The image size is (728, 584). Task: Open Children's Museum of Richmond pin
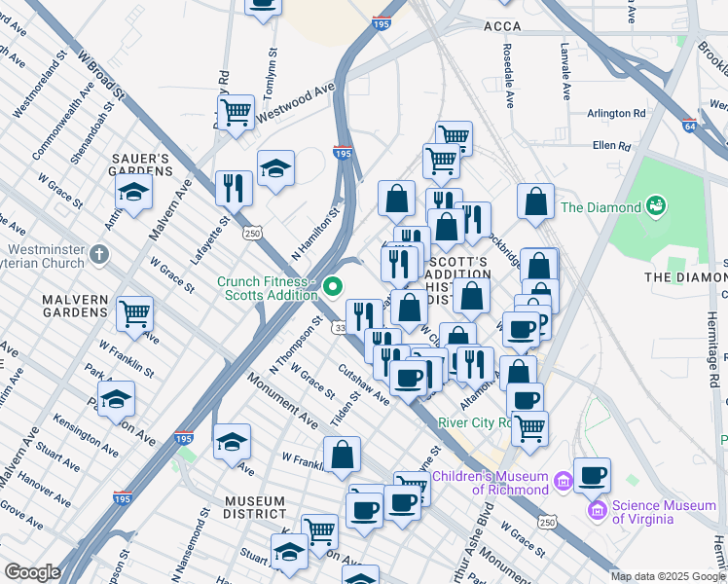pos(564,483)
